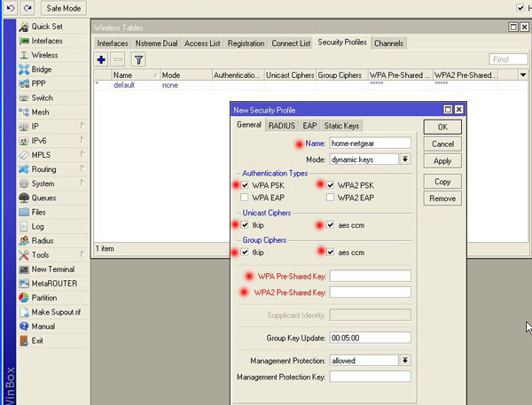Expand the IP submenu
This screenshot has width=532, height=405.
tap(82, 126)
